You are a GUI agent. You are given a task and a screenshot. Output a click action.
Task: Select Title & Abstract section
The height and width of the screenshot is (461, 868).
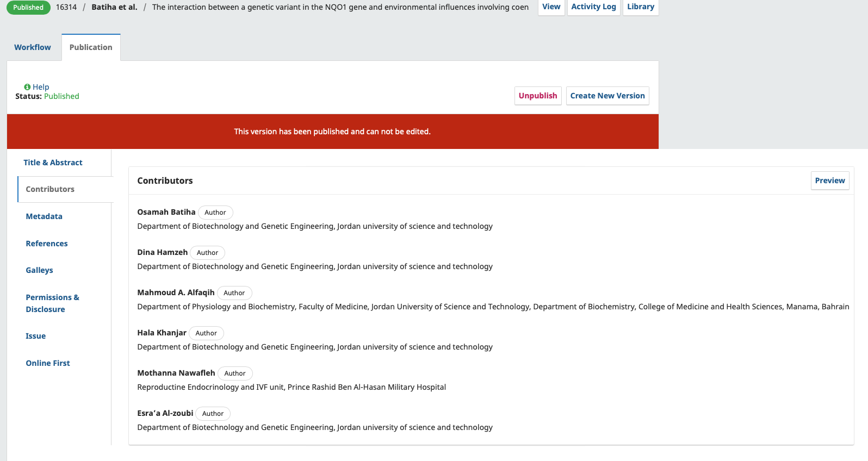tap(53, 163)
